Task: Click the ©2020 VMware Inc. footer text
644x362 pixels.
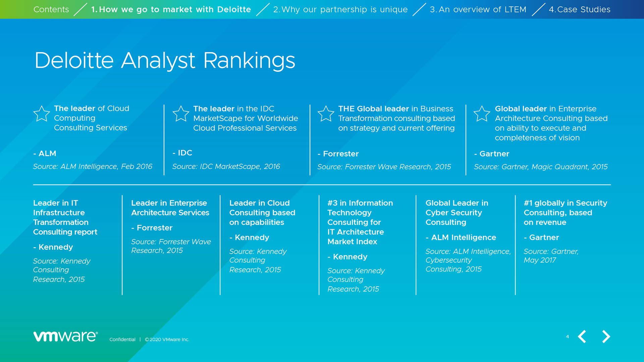Action: 167,340
